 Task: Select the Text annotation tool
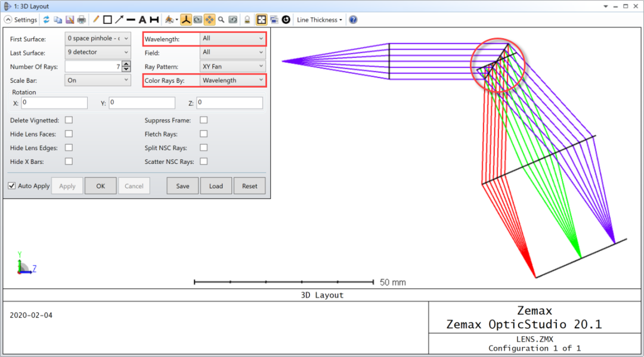pyautogui.click(x=143, y=19)
